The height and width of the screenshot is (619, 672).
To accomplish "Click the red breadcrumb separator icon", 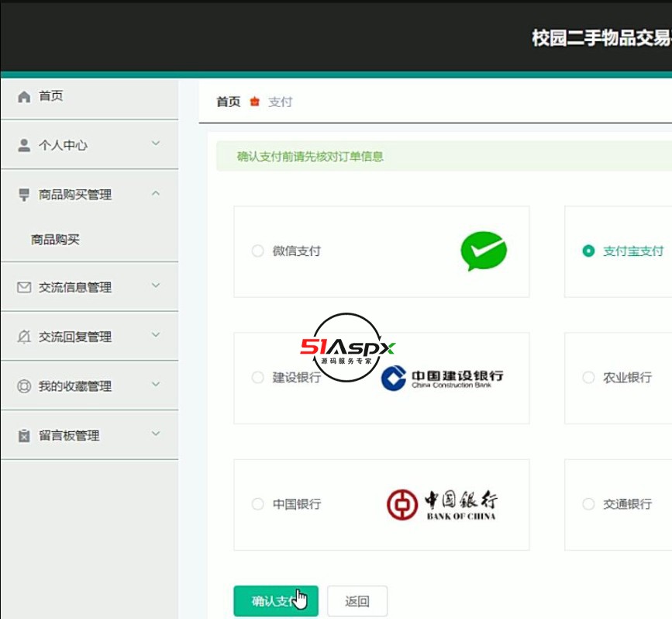I will (x=254, y=102).
